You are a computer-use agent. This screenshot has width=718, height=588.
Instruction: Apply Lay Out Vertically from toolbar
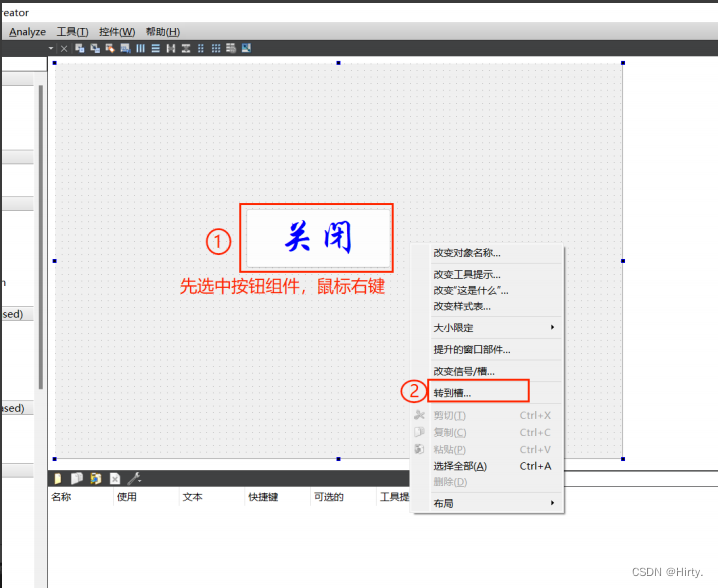[156, 48]
